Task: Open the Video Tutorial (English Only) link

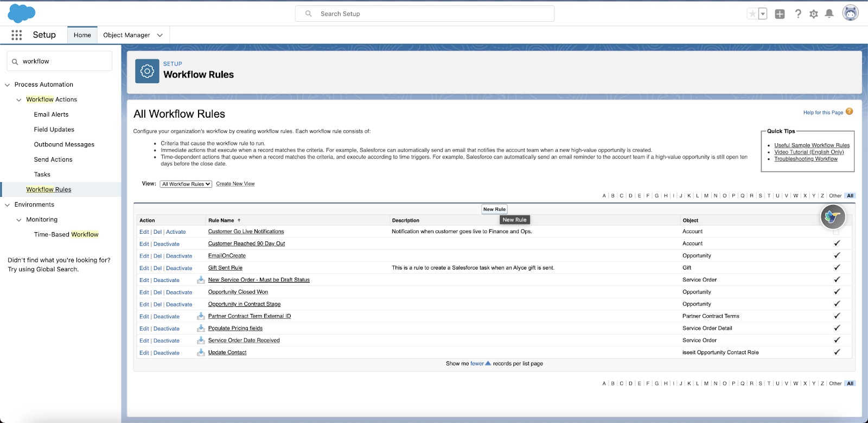Action: point(809,152)
